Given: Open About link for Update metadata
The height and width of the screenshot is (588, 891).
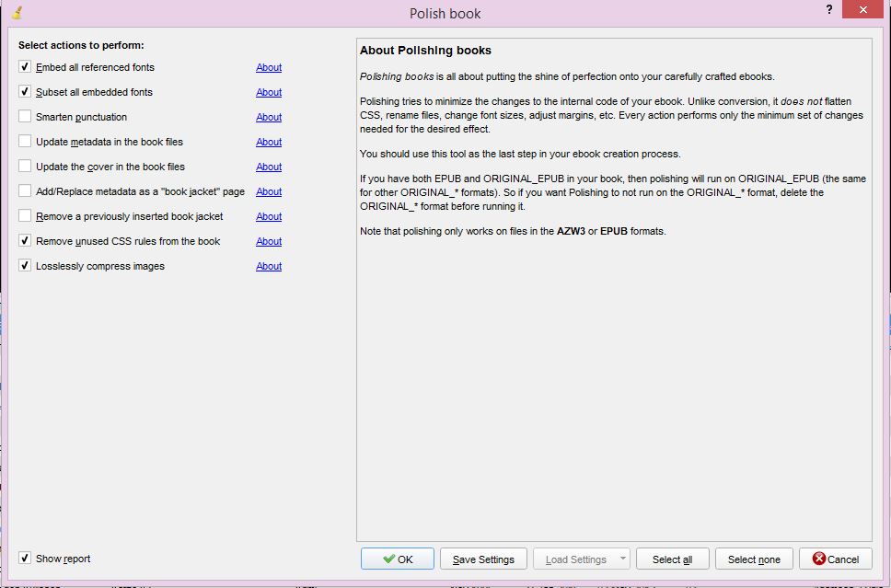Looking at the screenshot, I should point(269,142).
